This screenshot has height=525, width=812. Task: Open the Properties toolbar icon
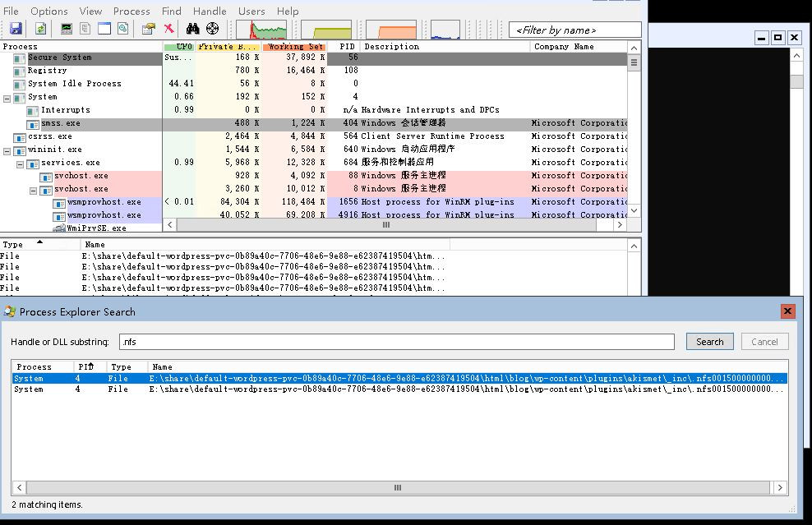pos(149,29)
